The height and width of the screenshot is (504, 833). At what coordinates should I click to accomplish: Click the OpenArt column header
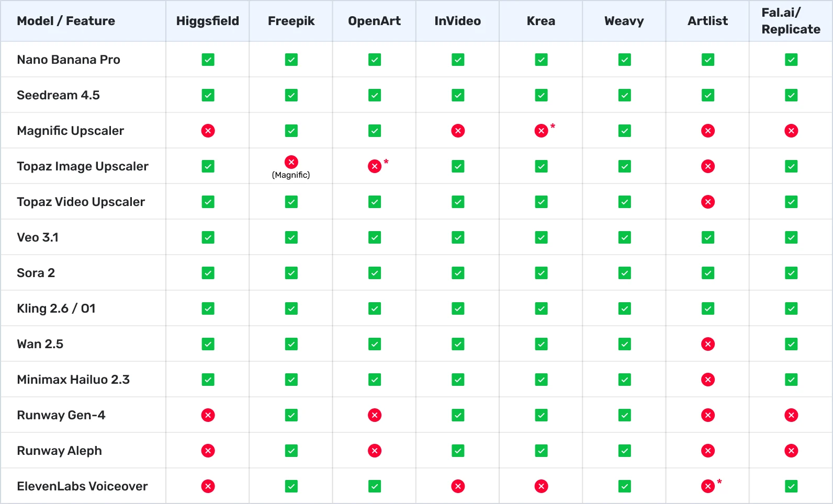tap(375, 21)
